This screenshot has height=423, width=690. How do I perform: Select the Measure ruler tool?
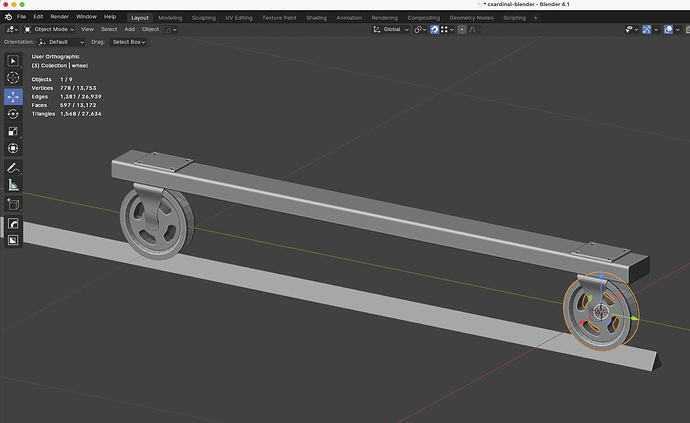click(13, 185)
